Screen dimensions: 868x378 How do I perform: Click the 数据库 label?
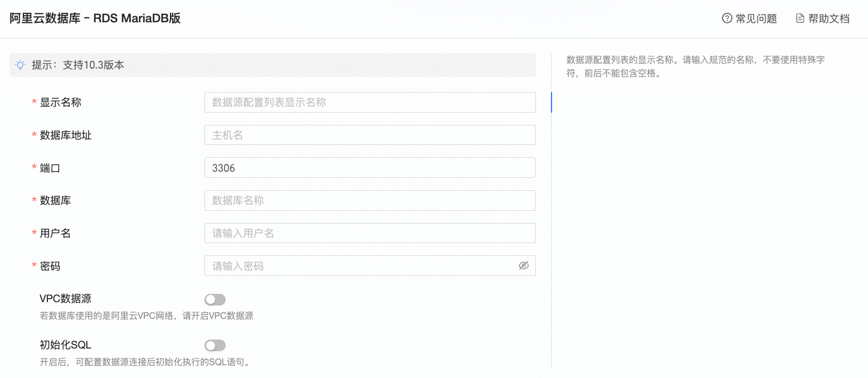click(x=55, y=201)
